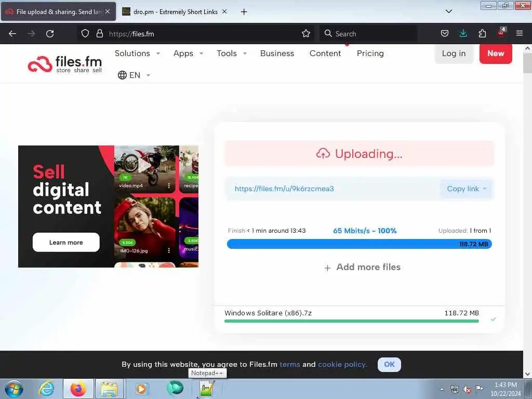Click the 65 Mbits/s - 100% status text
532x399 pixels.
(x=365, y=231)
